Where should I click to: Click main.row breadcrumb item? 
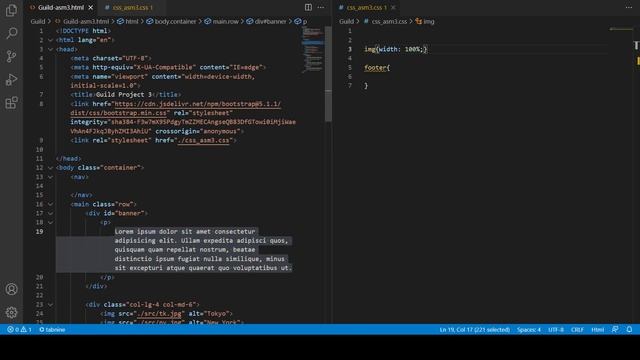[222, 21]
